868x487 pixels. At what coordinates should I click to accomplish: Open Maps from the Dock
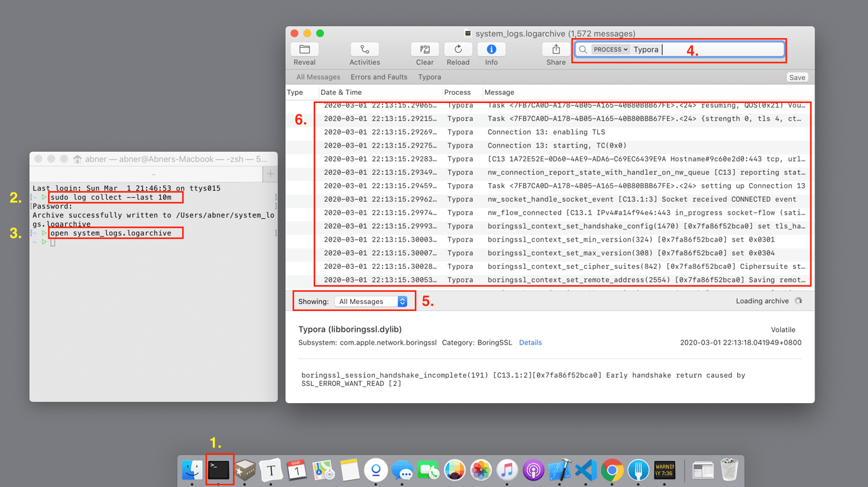tap(323, 470)
